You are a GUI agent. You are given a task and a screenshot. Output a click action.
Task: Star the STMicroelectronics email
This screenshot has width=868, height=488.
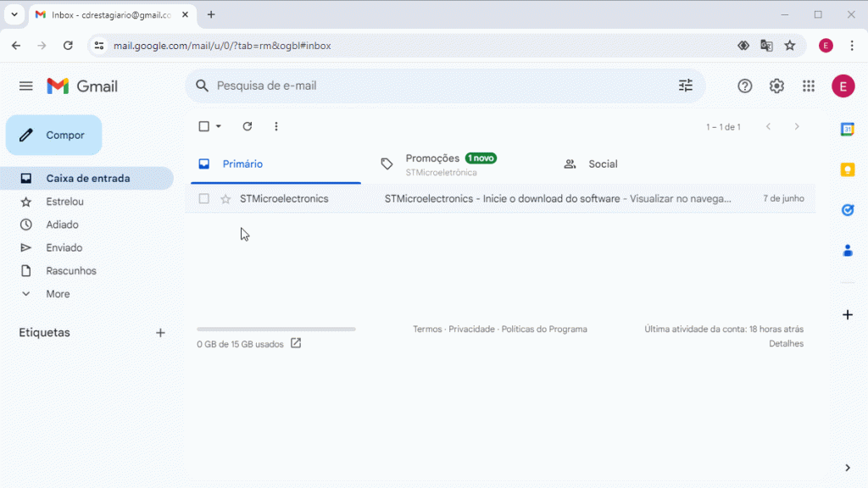pos(225,198)
